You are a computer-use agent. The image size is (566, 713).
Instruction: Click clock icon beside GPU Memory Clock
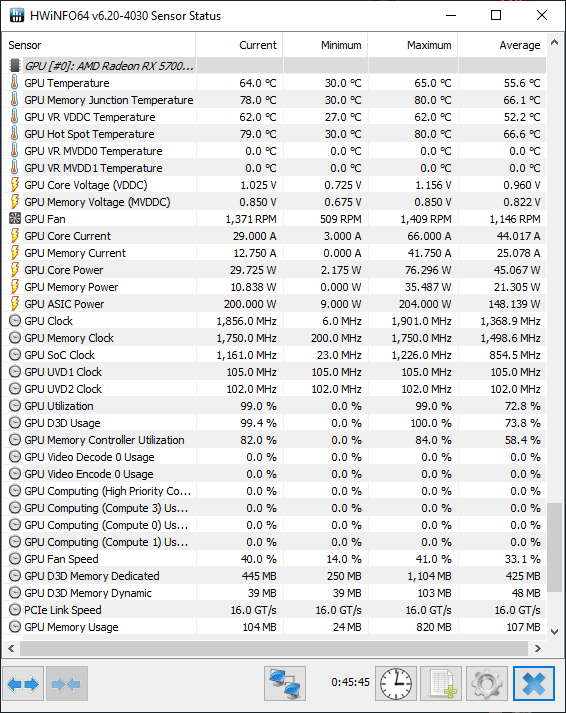[15, 338]
